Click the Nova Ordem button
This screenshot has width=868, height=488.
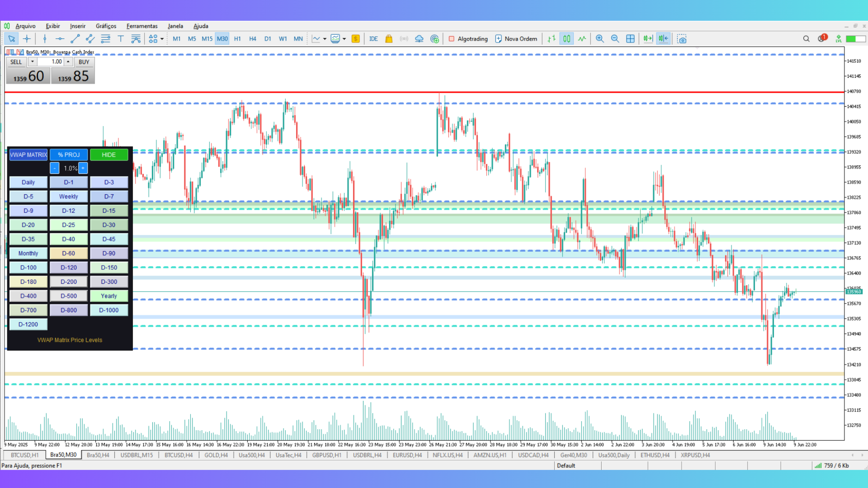(516, 39)
